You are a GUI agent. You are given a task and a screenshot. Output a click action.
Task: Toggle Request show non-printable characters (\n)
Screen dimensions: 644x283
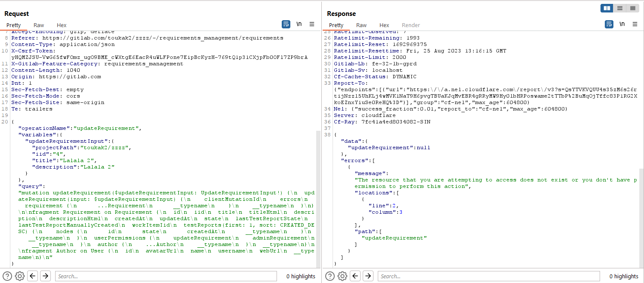click(x=299, y=25)
